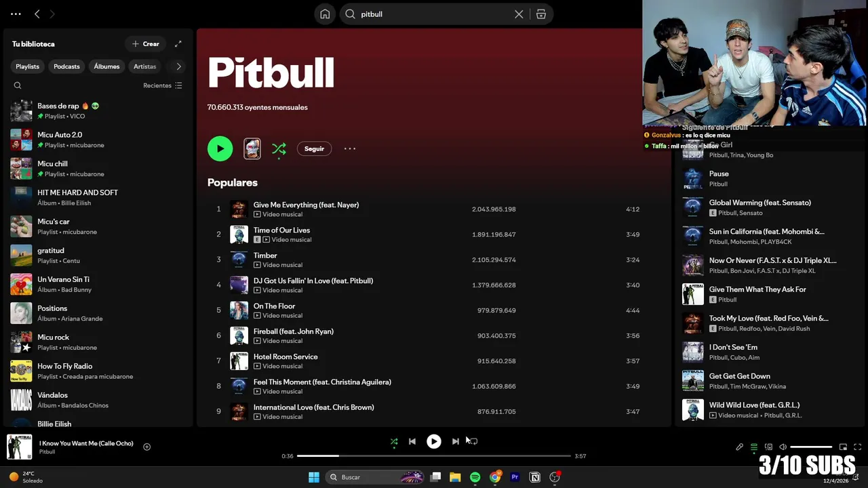Open Bases de rap playlist
This screenshot has width=868, height=488.
(x=98, y=111)
